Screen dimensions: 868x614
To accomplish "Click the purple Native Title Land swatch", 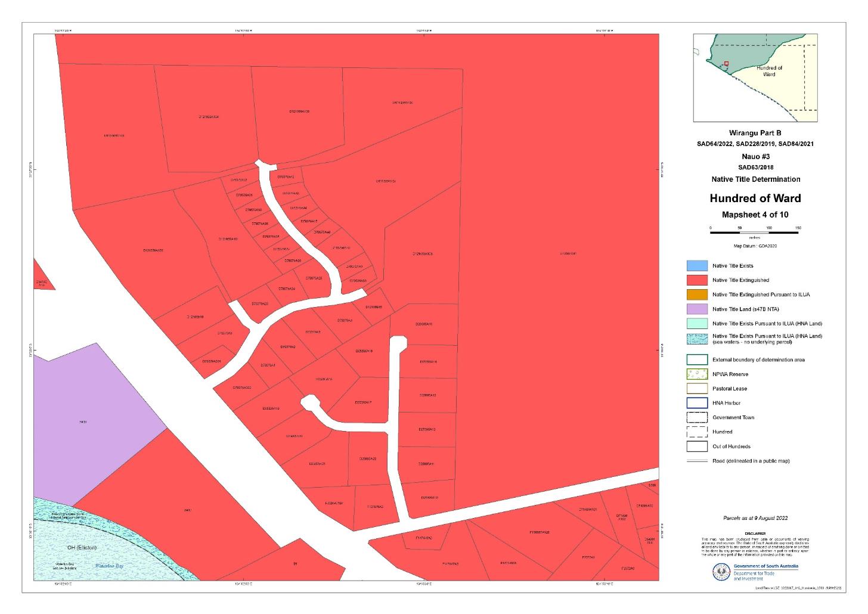I will click(x=697, y=309).
